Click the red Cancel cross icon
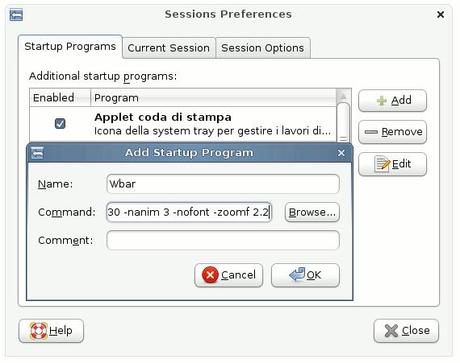Viewport: 460px width, 363px height. point(210,275)
